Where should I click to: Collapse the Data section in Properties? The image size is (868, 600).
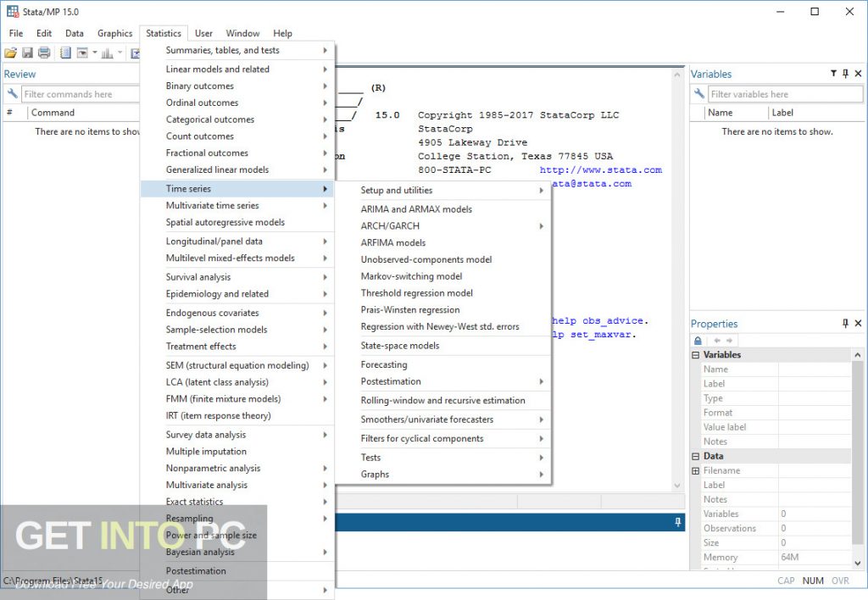tap(696, 456)
